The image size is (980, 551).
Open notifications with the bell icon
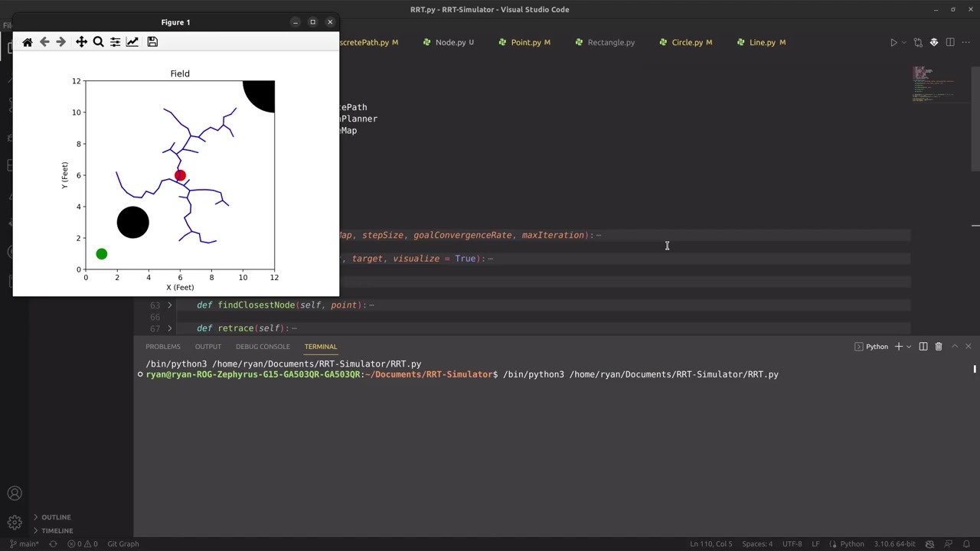click(x=966, y=544)
